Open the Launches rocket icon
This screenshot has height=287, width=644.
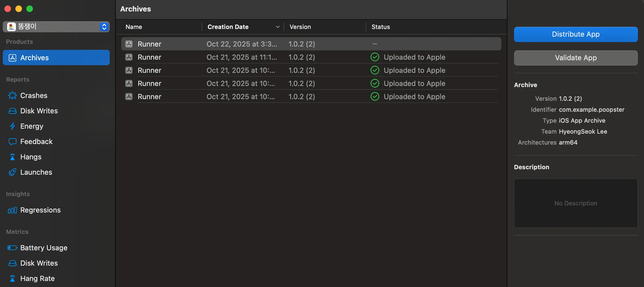pyautogui.click(x=12, y=172)
